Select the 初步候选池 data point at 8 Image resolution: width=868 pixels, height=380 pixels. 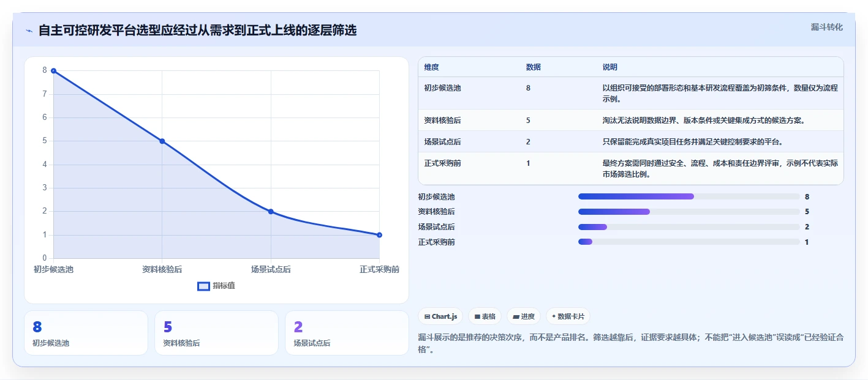(x=53, y=71)
